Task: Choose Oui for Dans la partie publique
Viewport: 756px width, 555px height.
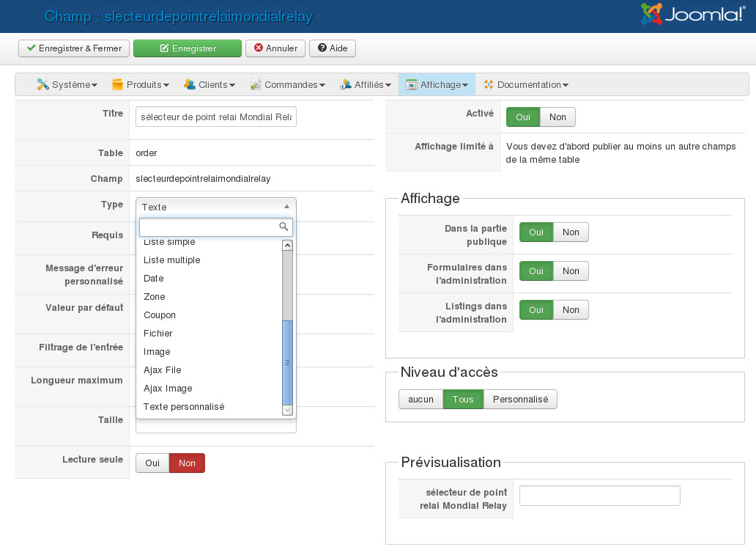Action: pyautogui.click(x=536, y=232)
